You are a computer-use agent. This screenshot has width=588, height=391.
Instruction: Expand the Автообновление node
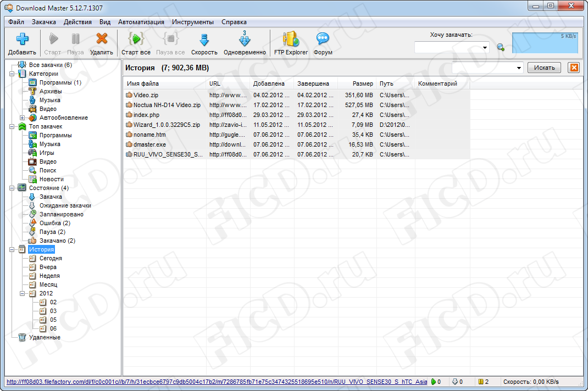[x=22, y=118]
